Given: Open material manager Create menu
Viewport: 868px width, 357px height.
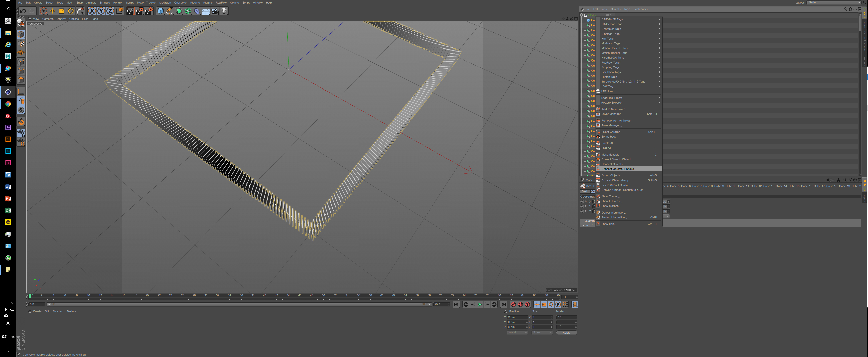Looking at the screenshot, I should point(37,311).
